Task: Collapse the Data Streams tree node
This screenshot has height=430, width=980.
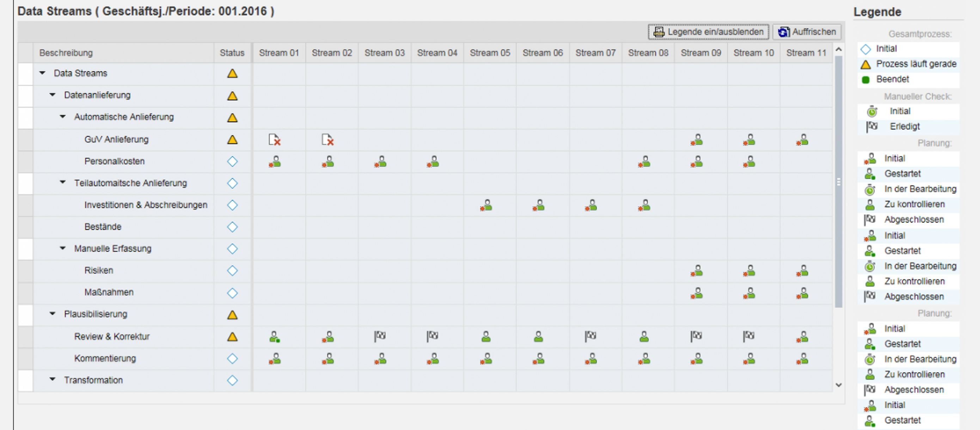Action: tap(42, 73)
